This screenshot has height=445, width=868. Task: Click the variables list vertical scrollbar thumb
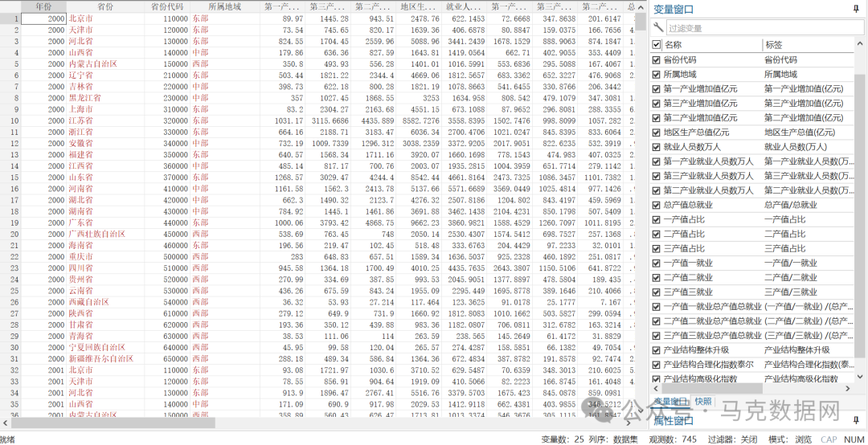860,216
